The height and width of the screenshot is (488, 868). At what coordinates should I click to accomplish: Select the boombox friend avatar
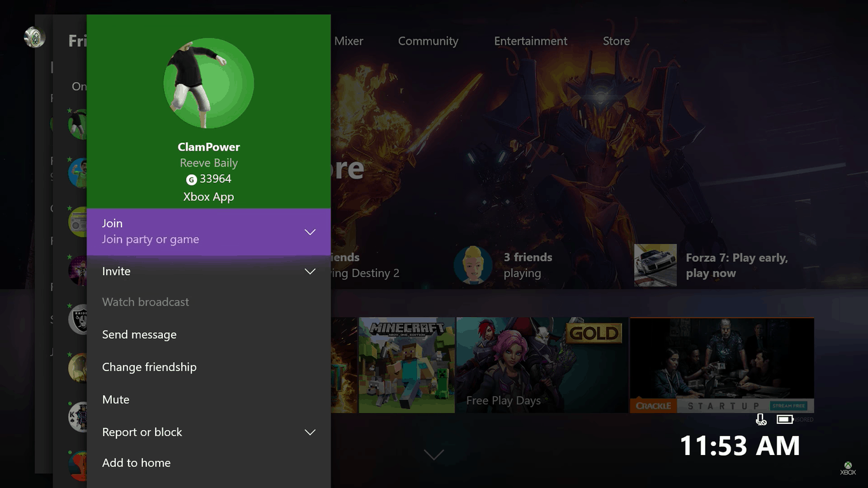(x=78, y=222)
